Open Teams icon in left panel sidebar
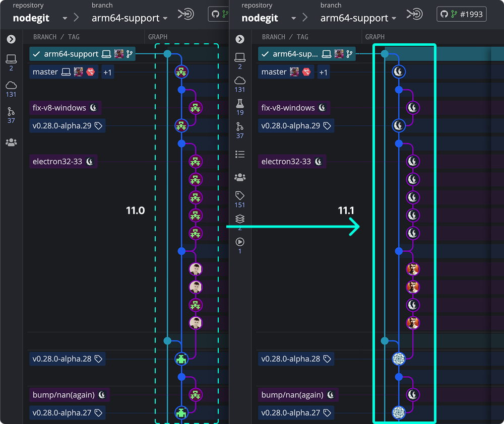 pyautogui.click(x=11, y=143)
